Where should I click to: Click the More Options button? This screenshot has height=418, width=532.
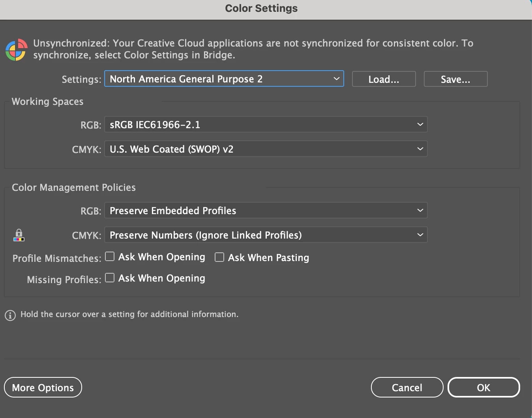[x=43, y=388]
